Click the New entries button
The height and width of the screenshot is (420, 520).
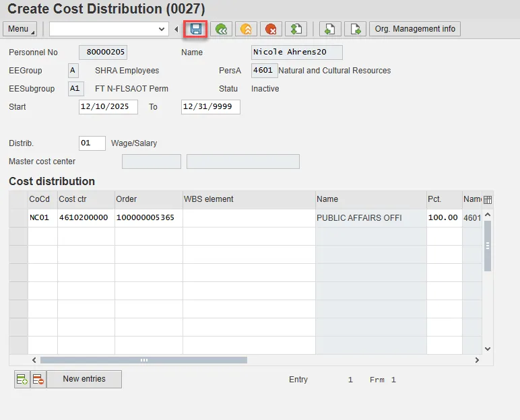(84, 380)
